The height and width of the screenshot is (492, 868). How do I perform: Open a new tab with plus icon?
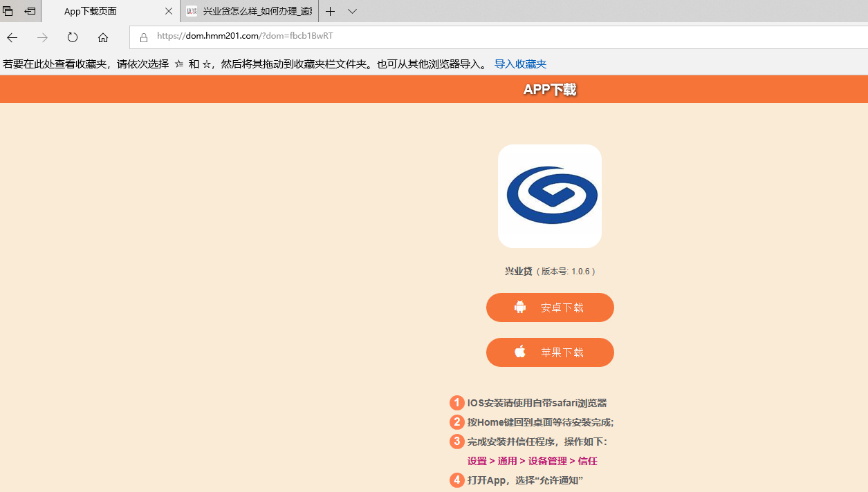point(331,11)
